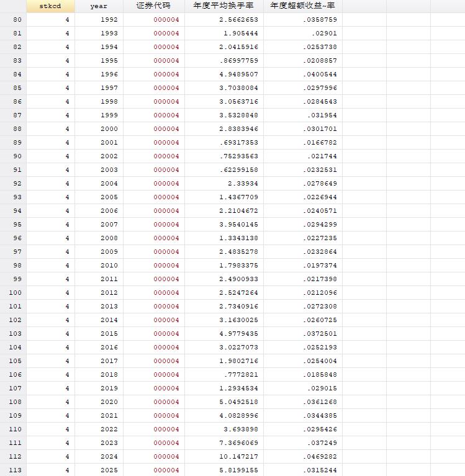Click excess return value .0294299
The width and height of the screenshot is (465, 476).
click(303, 225)
